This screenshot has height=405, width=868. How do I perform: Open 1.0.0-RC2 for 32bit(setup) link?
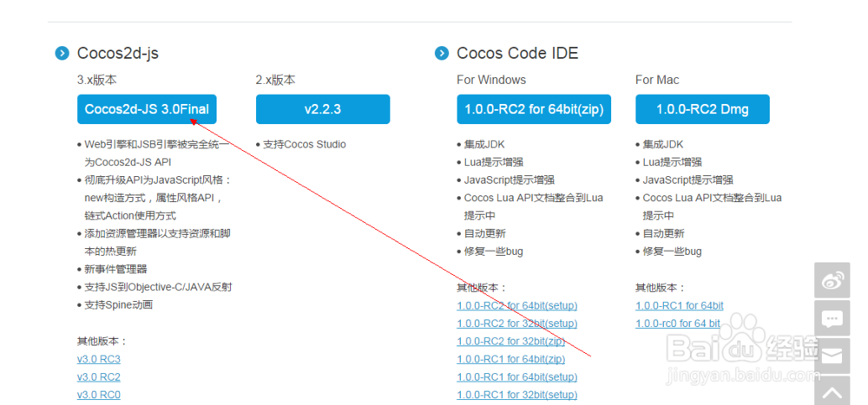(x=517, y=323)
